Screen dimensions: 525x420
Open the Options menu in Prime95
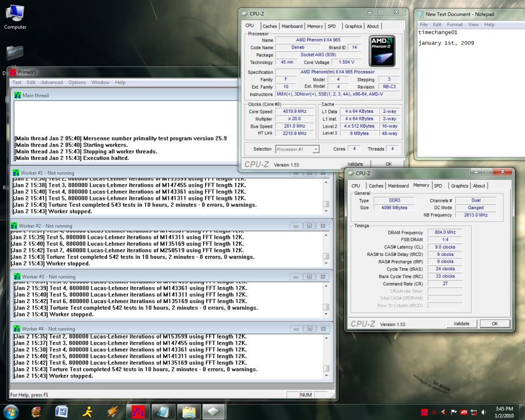click(x=77, y=82)
